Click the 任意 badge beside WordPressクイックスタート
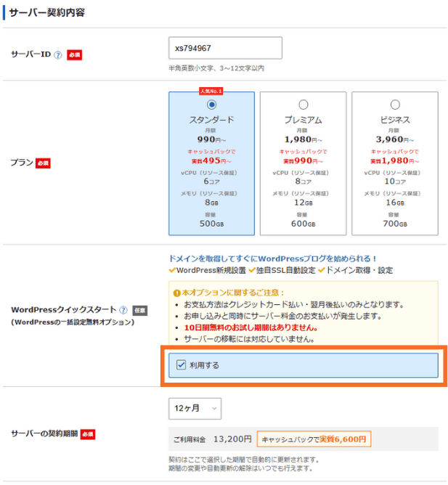448x485 pixels. click(140, 310)
